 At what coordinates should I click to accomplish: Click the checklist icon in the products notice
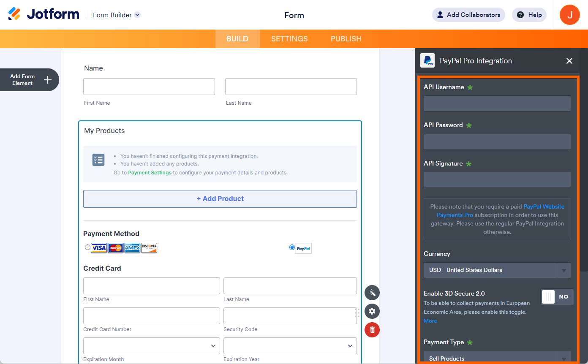[x=98, y=160]
